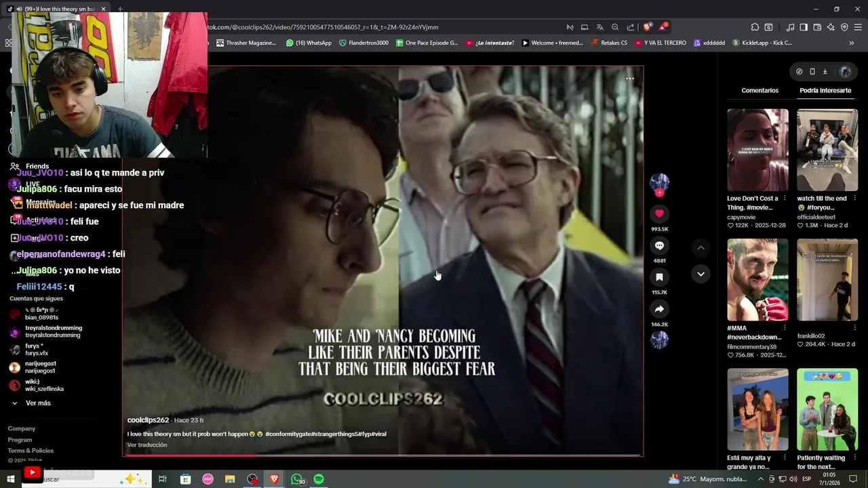Viewport: 868px width, 488px height.
Task: Click the download icon in TikTok top bar
Action: (x=825, y=71)
